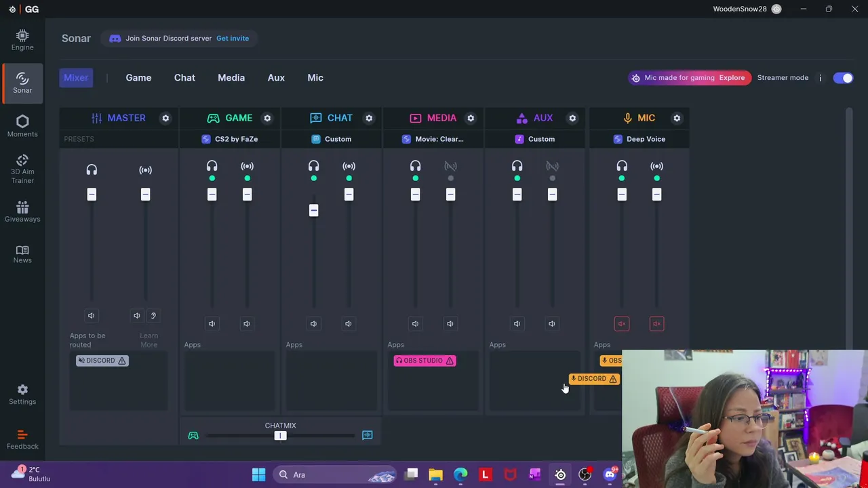Screen dimensions: 868x488
Task: Click the help icon under MASTER stream fader
Action: [153, 315]
